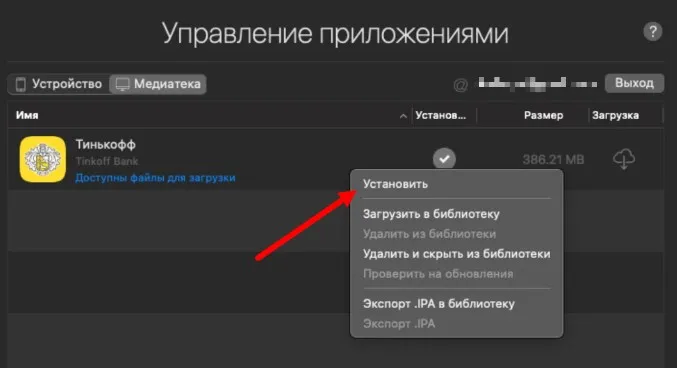Click the Выход button
The height and width of the screenshot is (368, 677).
pyautogui.click(x=634, y=83)
